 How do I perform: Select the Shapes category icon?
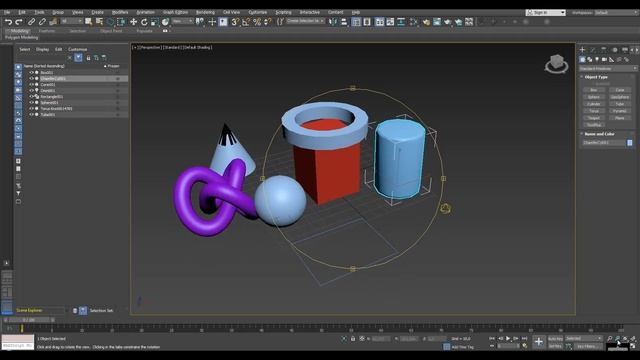[x=590, y=60]
